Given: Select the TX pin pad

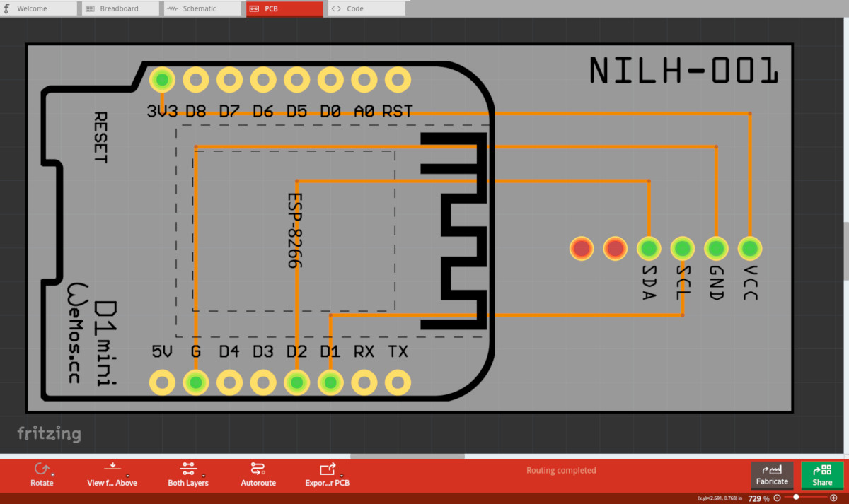Looking at the screenshot, I should pyautogui.click(x=398, y=382).
